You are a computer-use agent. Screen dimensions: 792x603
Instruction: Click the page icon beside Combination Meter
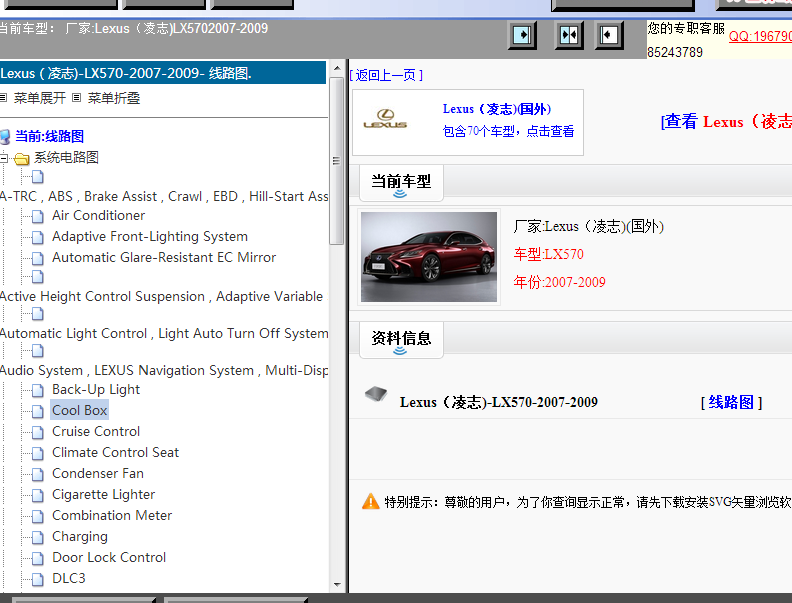pos(37,516)
